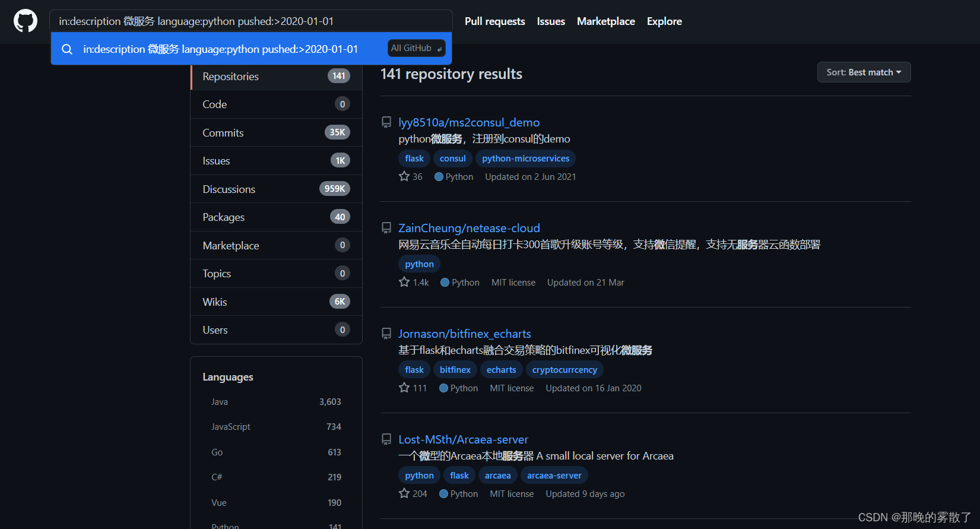This screenshot has width=980, height=529.
Task: Click the Languages sidebar heading
Action: (228, 377)
